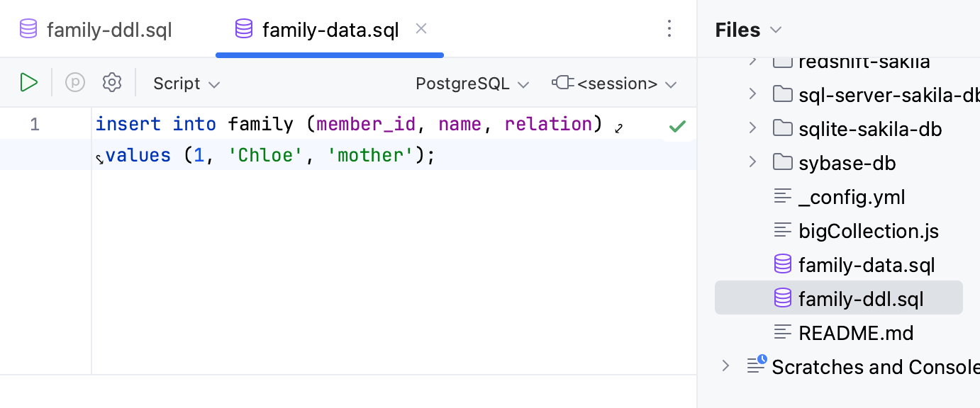Close the family-data.sql tab
Screen dimensions: 980x408
tap(421, 28)
